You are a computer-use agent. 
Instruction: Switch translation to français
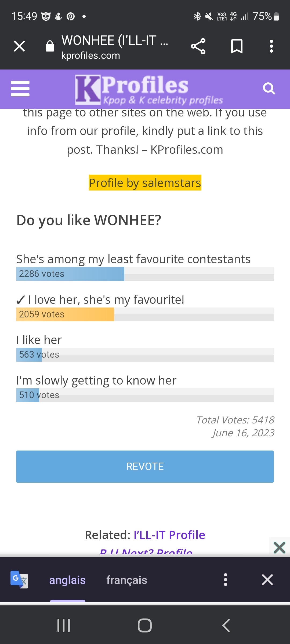(126, 580)
